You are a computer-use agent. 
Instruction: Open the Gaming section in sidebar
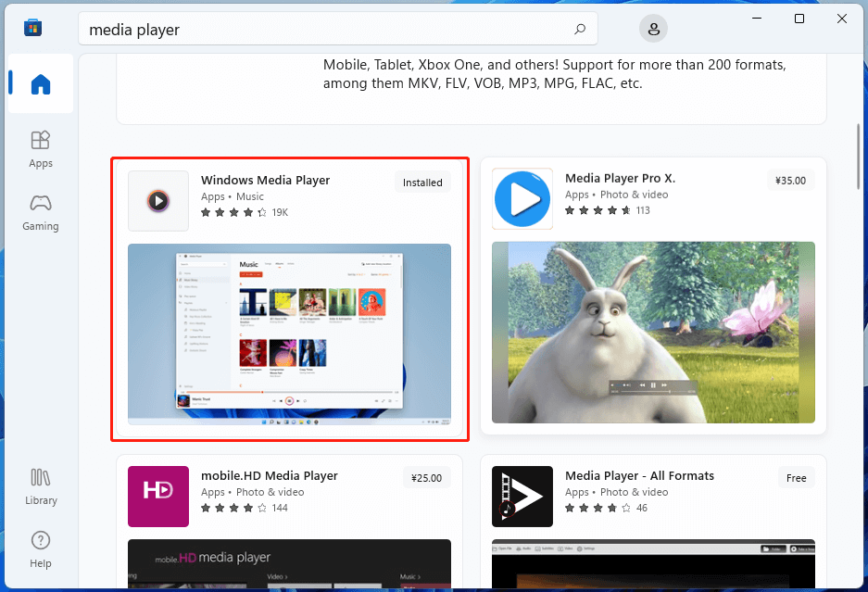click(x=41, y=212)
